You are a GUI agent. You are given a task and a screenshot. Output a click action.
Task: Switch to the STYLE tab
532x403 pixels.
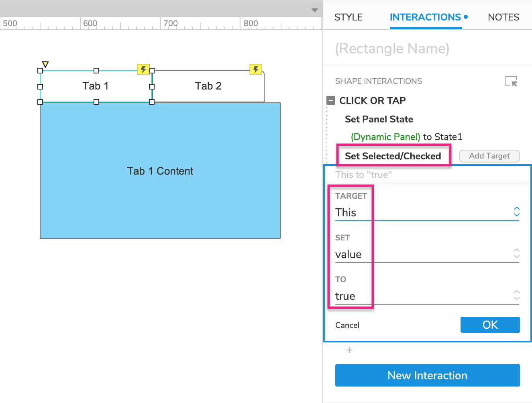349,17
